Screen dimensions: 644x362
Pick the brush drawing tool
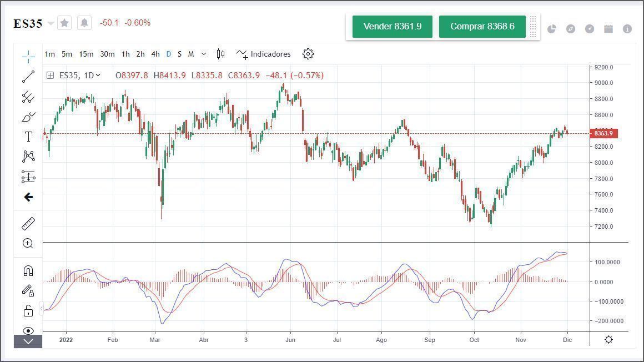pyautogui.click(x=28, y=117)
